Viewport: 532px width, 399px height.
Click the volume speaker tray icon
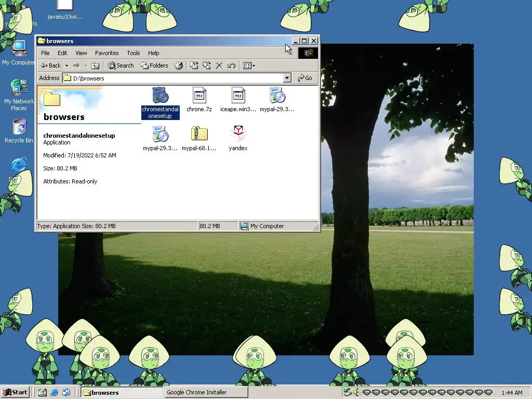tap(355, 392)
